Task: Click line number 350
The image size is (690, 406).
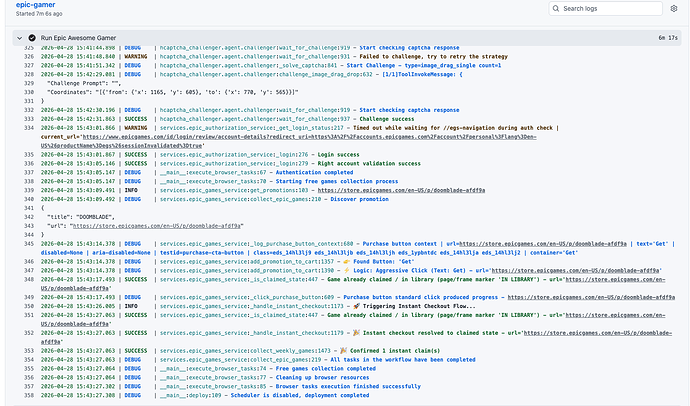Action: tap(29, 306)
